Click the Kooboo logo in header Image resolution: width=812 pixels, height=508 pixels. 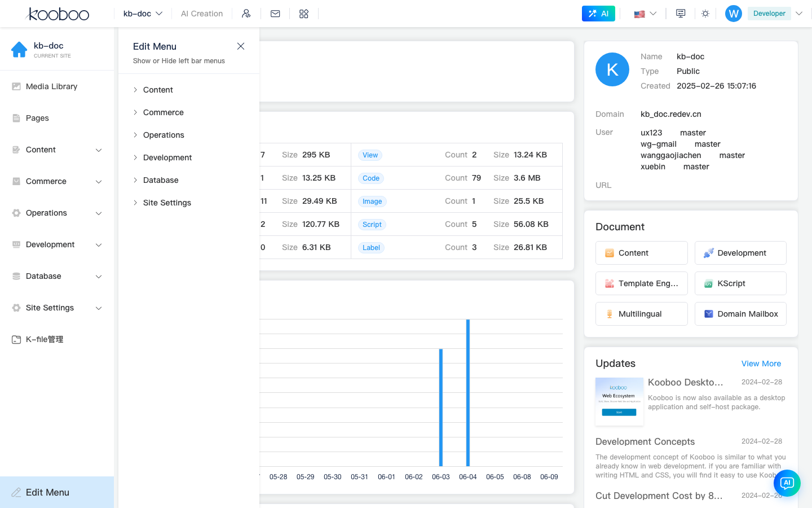[x=58, y=14]
